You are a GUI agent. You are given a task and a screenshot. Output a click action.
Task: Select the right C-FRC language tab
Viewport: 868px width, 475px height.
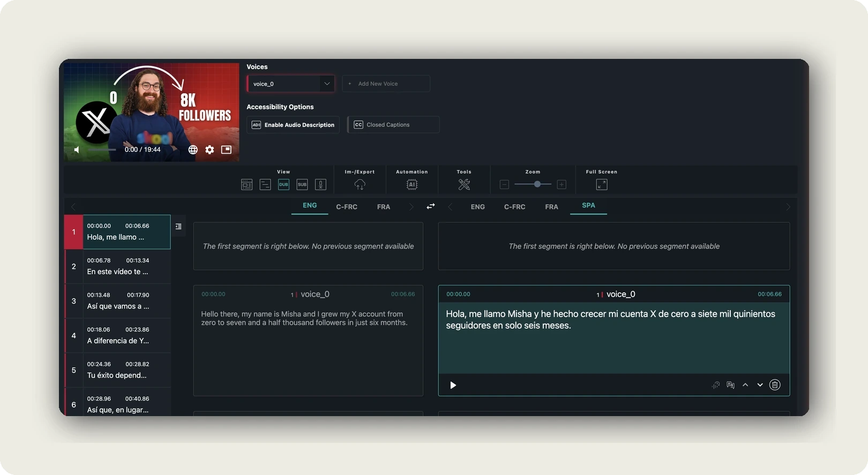pyautogui.click(x=515, y=207)
